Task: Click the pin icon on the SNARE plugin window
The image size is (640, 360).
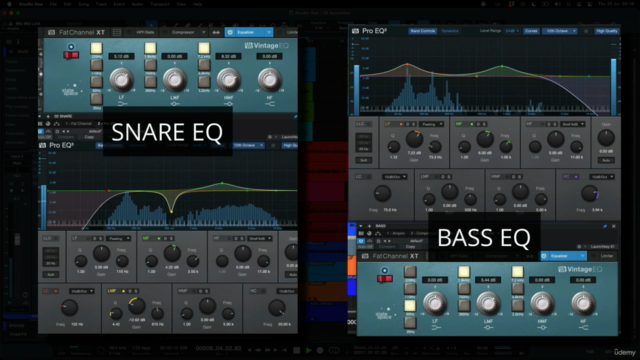Action: click(296, 116)
